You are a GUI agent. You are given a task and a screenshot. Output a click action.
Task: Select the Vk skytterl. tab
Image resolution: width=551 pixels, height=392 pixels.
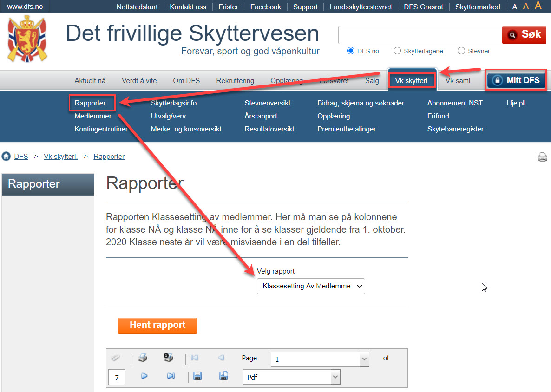point(412,80)
